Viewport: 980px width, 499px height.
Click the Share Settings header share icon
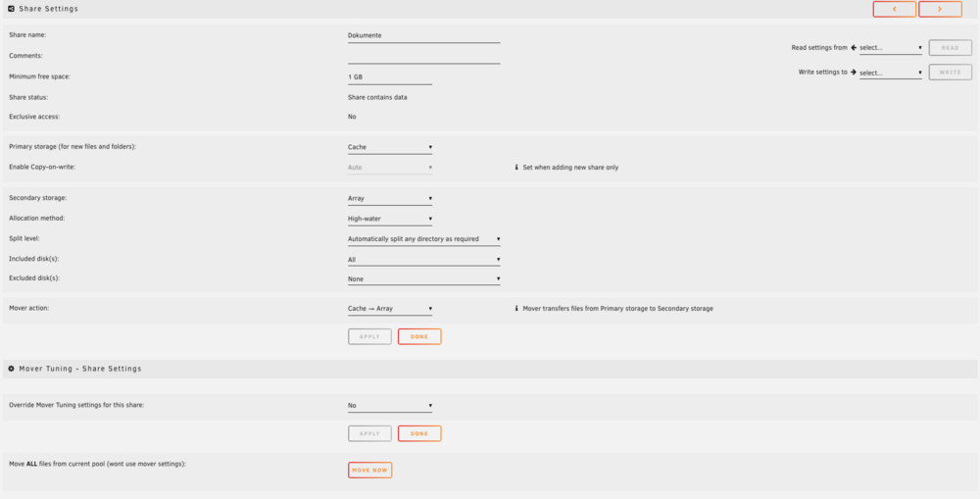click(x=11, y=9)
